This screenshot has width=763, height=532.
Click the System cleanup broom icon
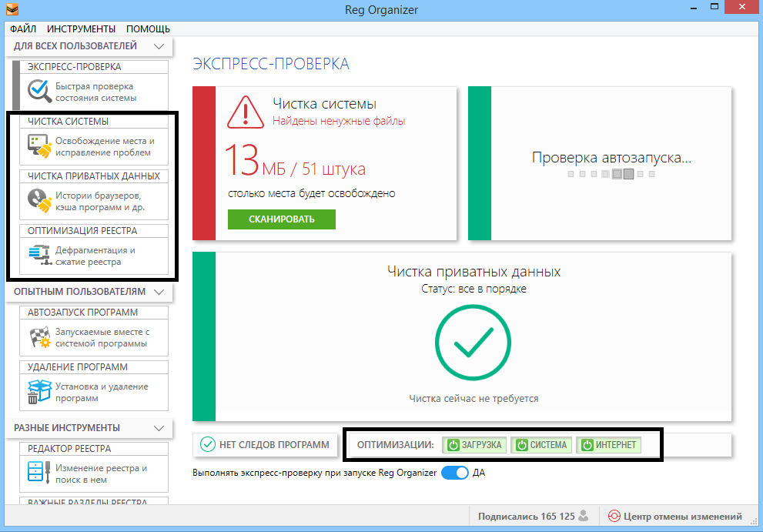39,146
